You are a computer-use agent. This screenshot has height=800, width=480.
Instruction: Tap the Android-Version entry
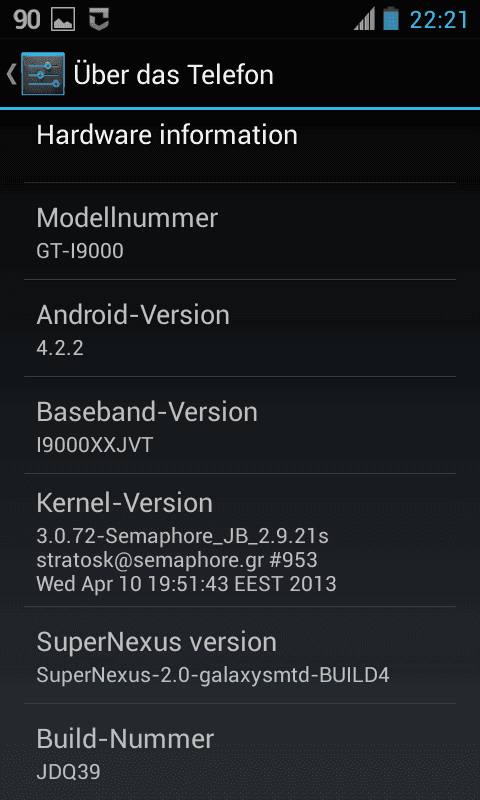(240, 328)
